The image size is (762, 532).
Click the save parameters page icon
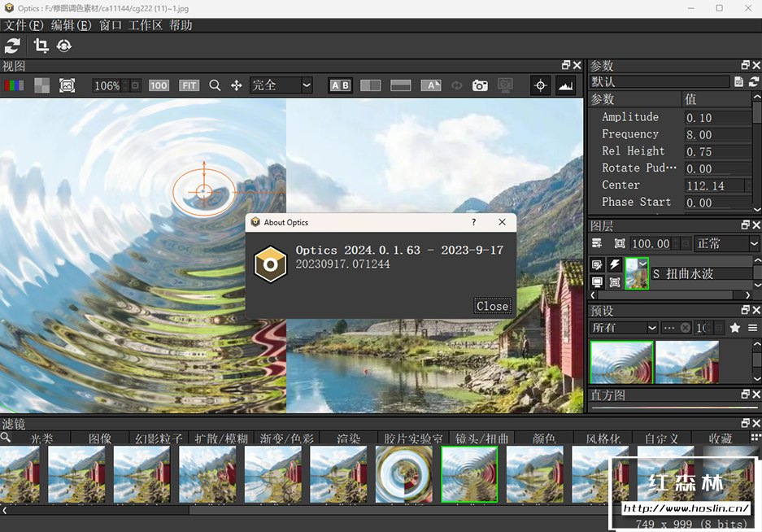[738, 81]
